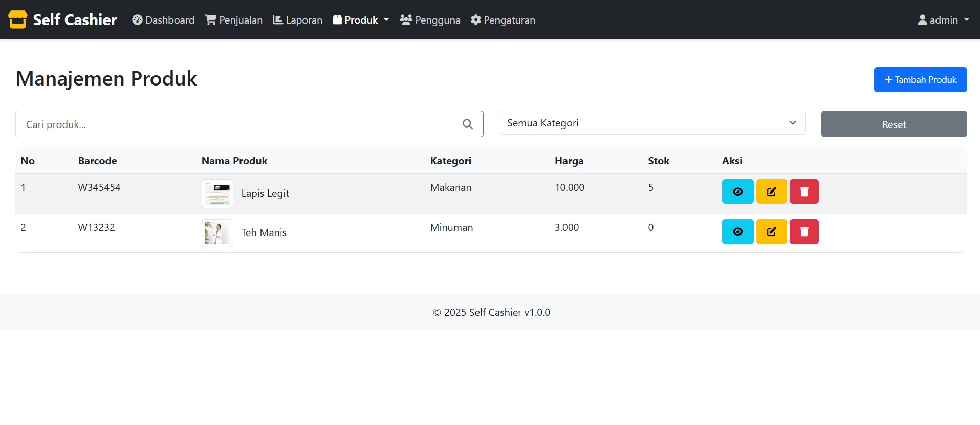Image resolution: width=980 pixels, height=425 pixels.
Task: Open Pengaturan settings
Action: [x=503, y=20]
